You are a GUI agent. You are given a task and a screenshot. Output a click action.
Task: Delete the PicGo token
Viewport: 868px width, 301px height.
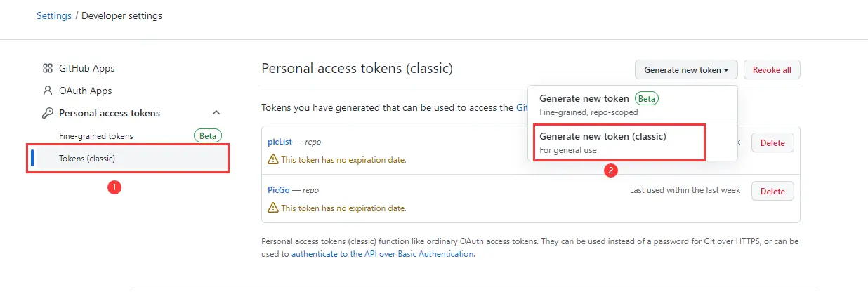[772, 191]
